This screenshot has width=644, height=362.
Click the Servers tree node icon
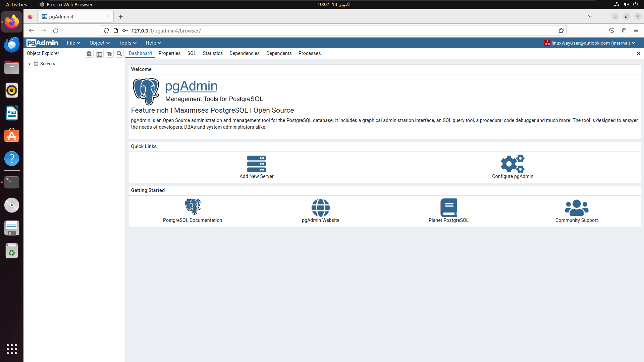[36, 63]
